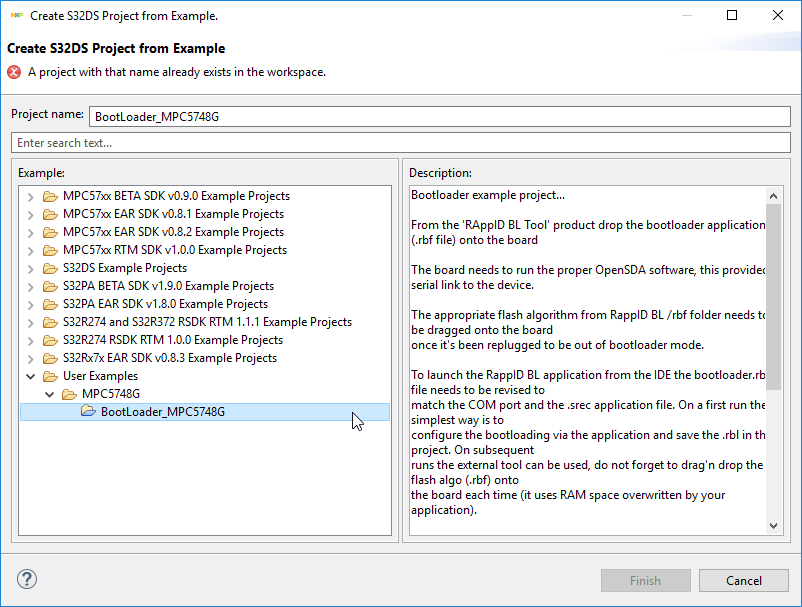Click S32DS Example Projects folder icon
This screenshot has height=607, width=802.
(x=50, y=268)
